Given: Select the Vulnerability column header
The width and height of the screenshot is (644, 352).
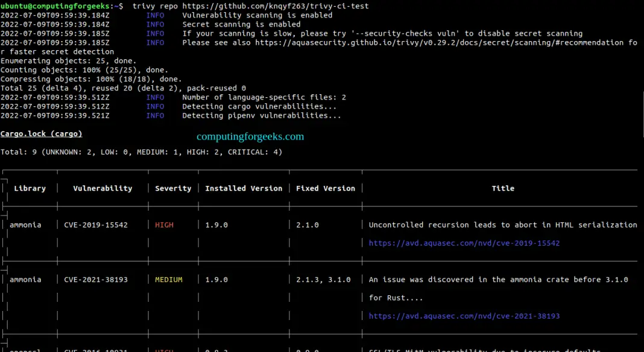Looking at the screenshot, I should 102,188.
